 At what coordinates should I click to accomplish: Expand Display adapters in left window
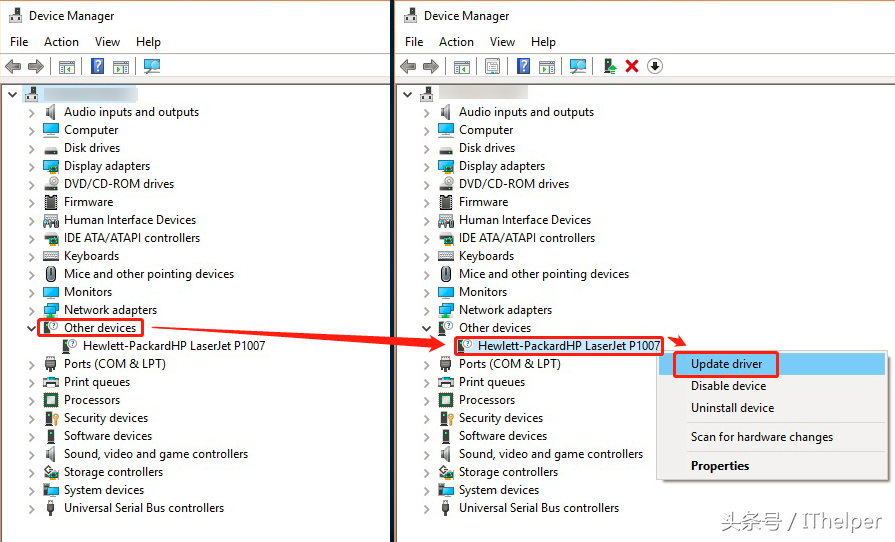click(31, 167)
